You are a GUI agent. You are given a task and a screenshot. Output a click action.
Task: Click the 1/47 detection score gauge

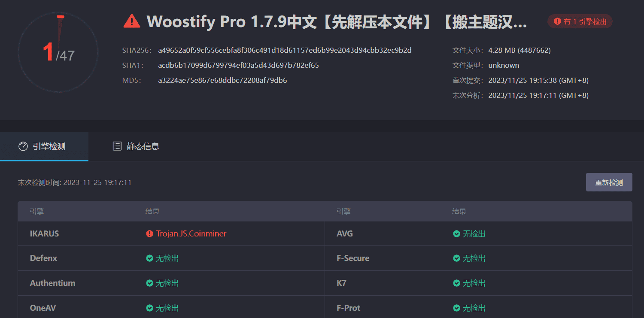(x=58, y=52)
